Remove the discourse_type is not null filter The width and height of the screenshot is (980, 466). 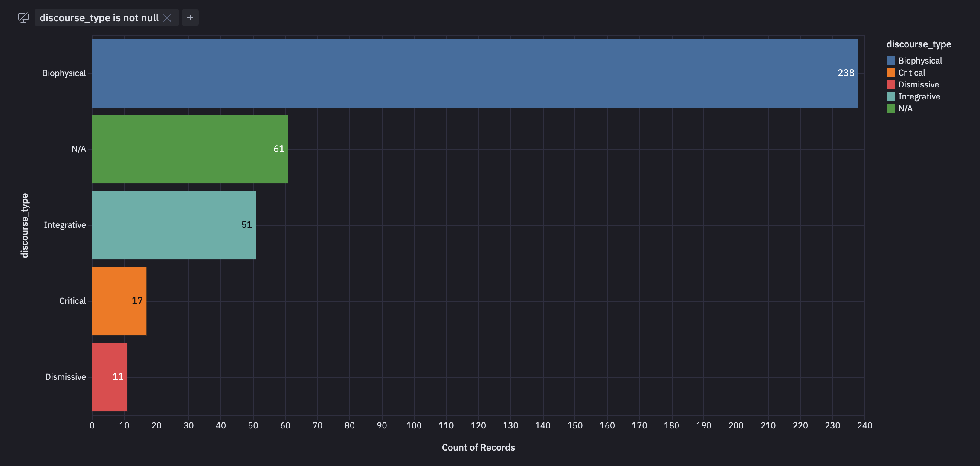click(167, 18)
